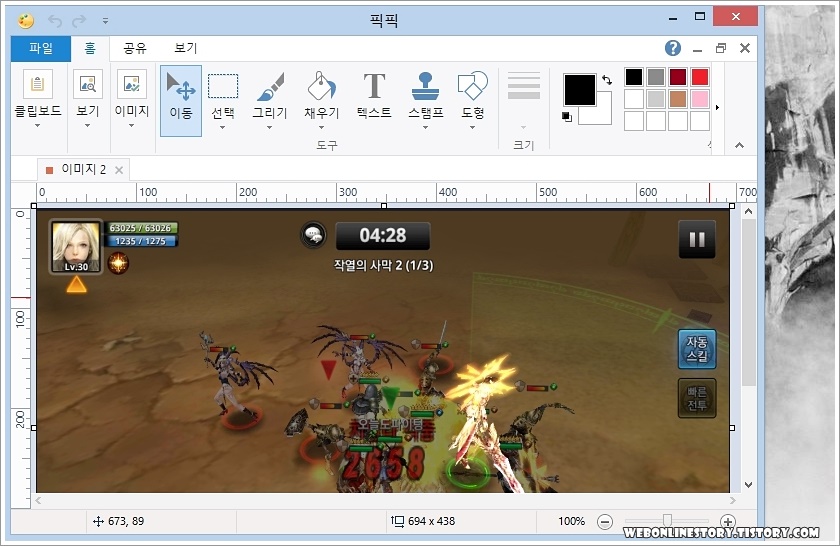The image size is (840, 546).
Task: Click the 빠른 전투 button in game image
Action: [697, 398]
